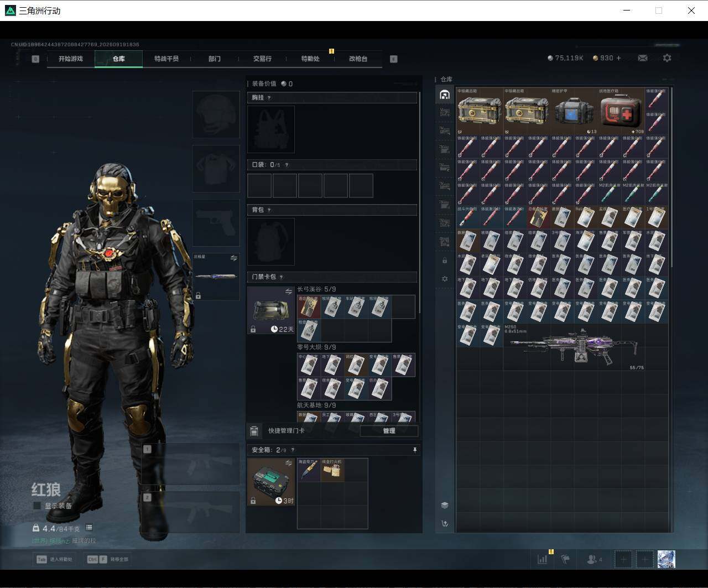Screen dimensions: 708x588
Task: Switch to the 特战干员 tab
Action: tap(166, 59)
